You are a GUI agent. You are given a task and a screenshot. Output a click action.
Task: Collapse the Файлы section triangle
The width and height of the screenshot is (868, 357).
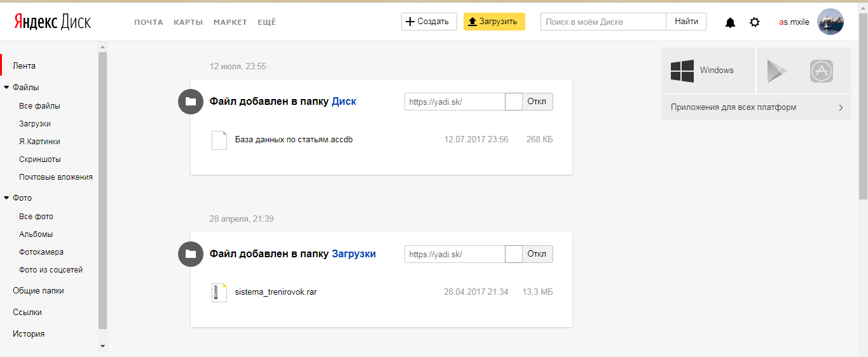tap(6, 88)
